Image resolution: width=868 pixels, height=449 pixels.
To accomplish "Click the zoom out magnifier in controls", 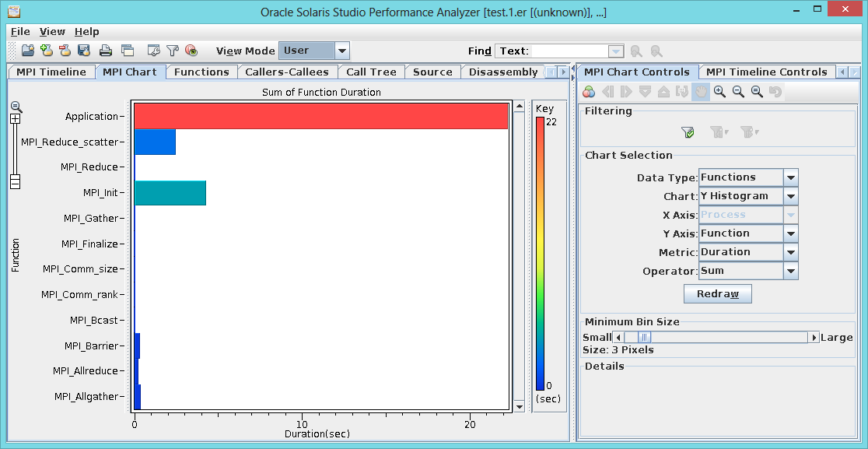I will point(738,92).
